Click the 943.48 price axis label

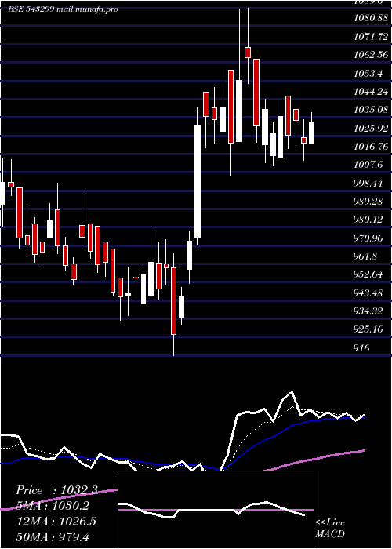coord(368,293)
